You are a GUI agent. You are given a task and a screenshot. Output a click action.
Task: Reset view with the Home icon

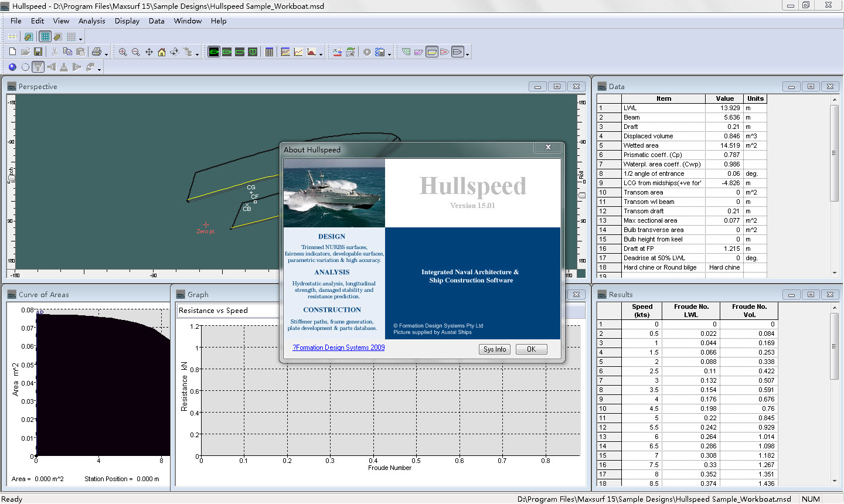tap(162, 52)
